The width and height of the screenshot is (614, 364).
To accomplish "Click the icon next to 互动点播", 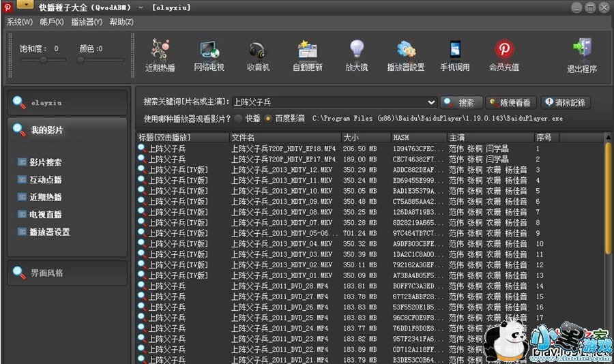I will coord(22,180).
